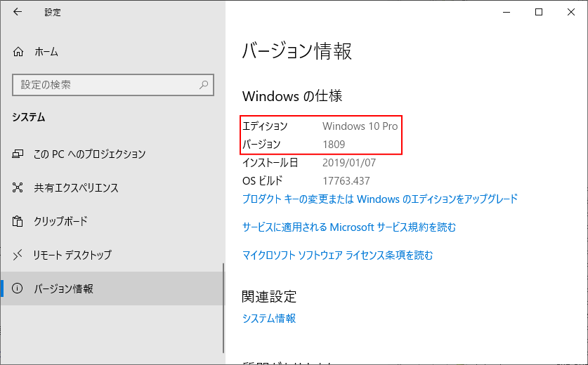Click the back arrow in Settings header
The width and height of the screenshot is (588, 365).
(x=18, y=12)
